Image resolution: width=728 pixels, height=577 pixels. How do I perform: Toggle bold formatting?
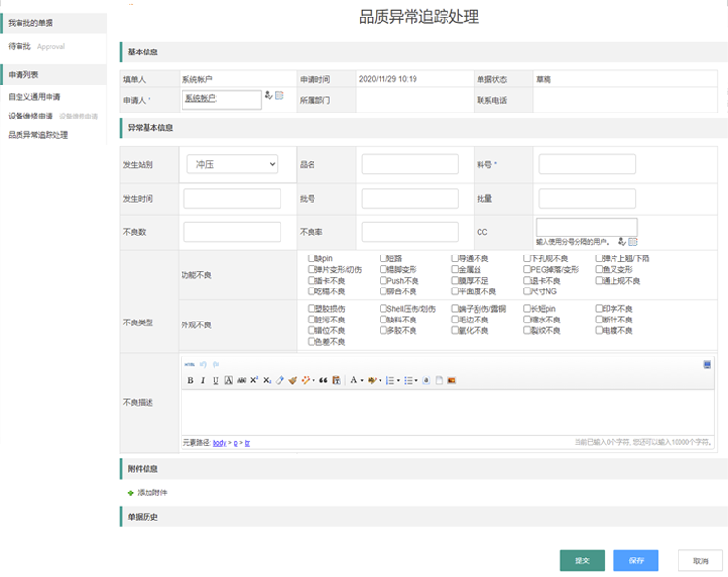[x=190, y=380]
